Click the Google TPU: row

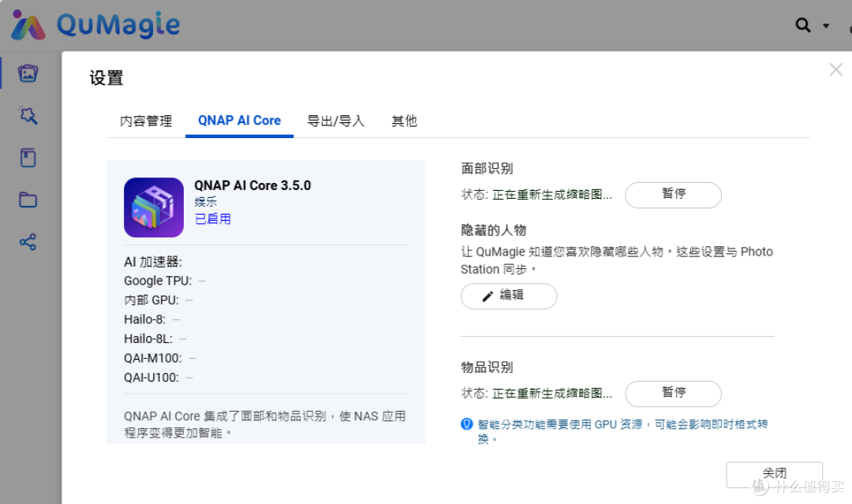click(x=165, y=281)
